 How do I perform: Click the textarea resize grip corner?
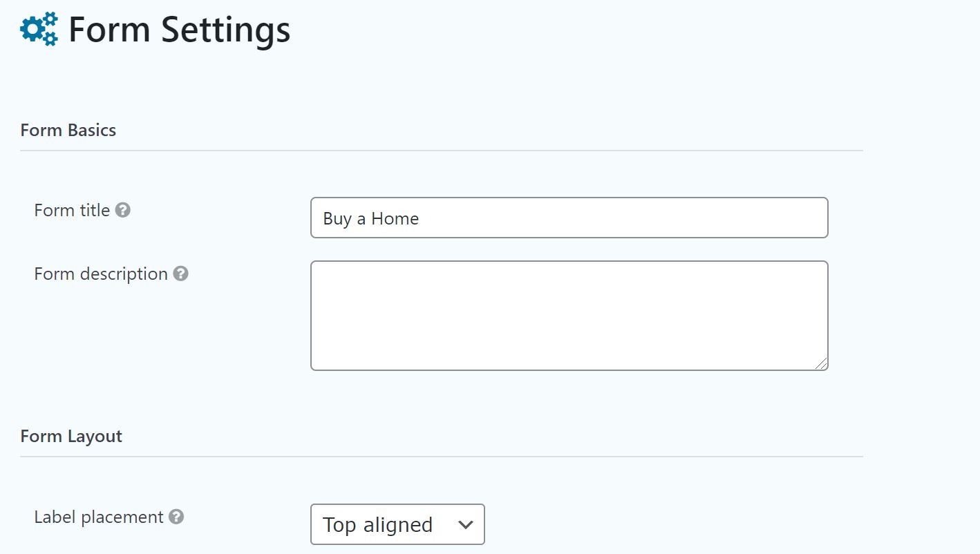pyautogui.click(x=820, y=363)
